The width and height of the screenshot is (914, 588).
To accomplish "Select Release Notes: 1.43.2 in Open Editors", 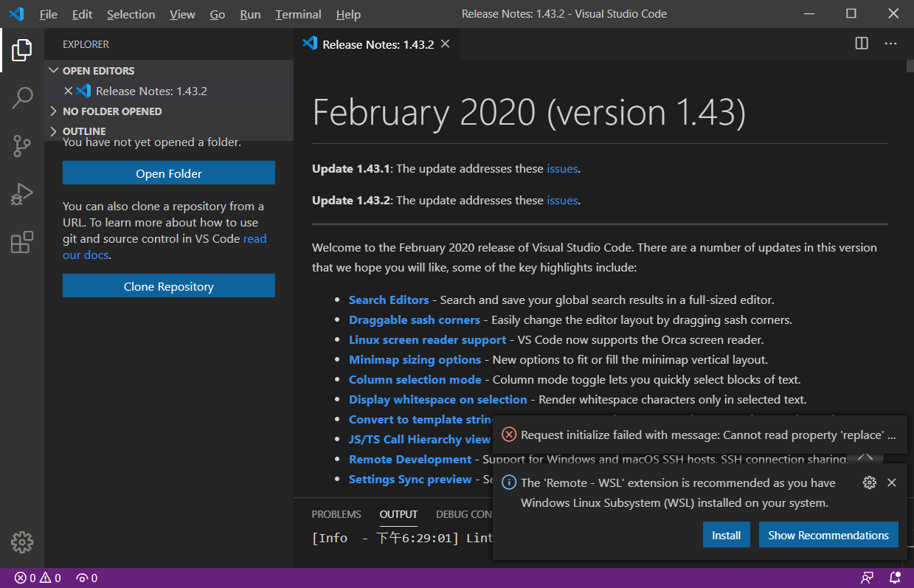I will pyautogui.click(x=169, y=91).
